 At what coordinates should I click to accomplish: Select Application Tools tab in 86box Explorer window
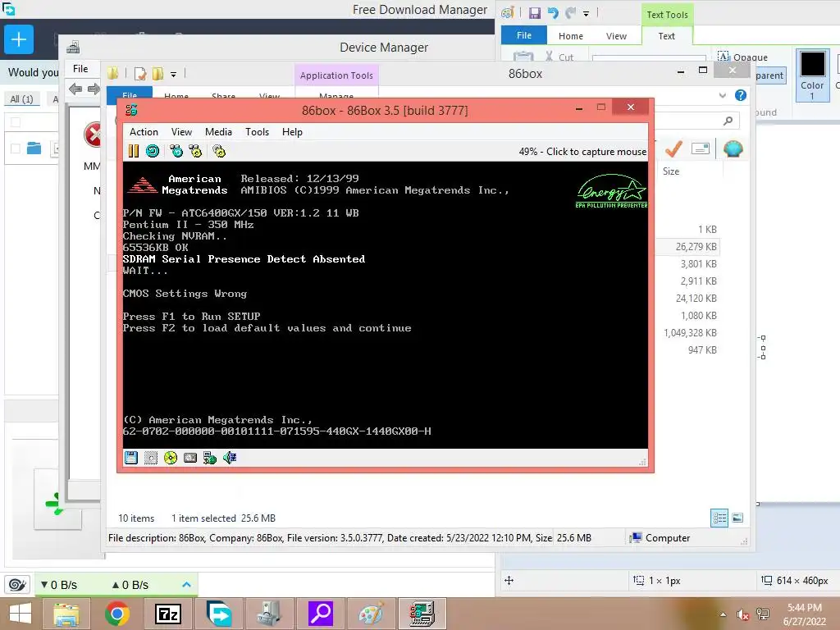[x=336, y=75]
